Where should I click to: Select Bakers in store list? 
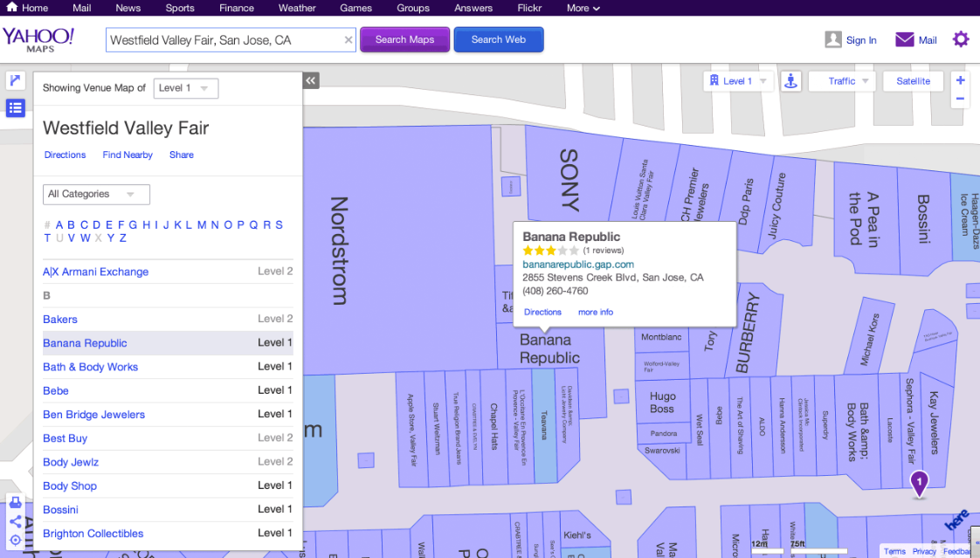point(60,320)
